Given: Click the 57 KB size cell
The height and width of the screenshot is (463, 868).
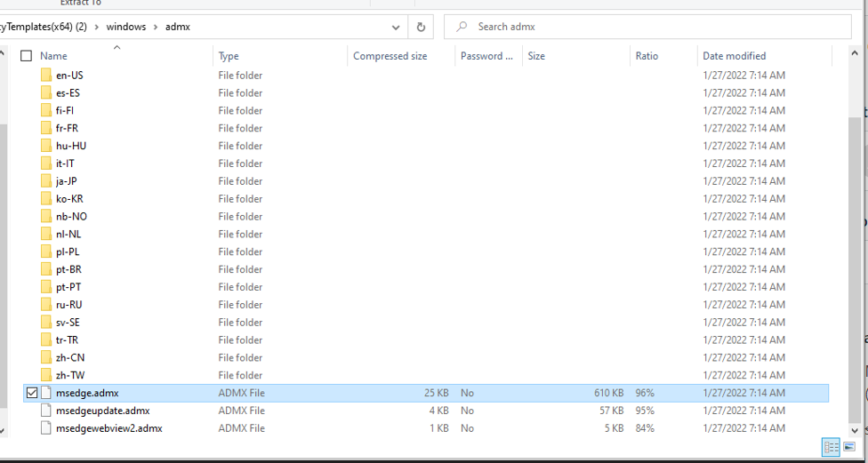Looking at the screenshot, I should (x=612, y=411).
